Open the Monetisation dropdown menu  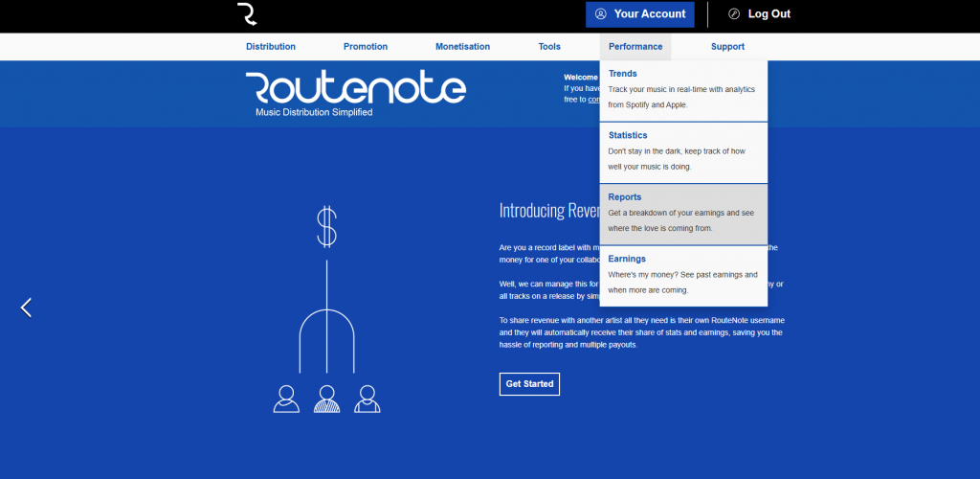click(462, 46)
